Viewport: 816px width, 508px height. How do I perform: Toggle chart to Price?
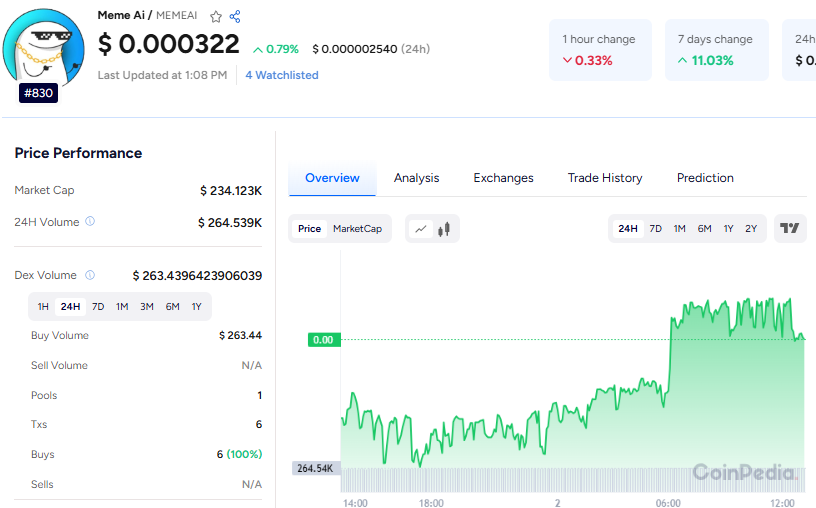[x=310, y=228]
